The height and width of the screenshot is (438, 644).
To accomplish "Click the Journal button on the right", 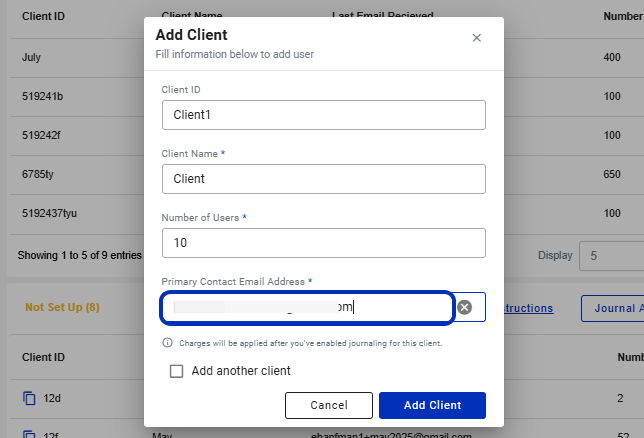I will tap(612, 308).
